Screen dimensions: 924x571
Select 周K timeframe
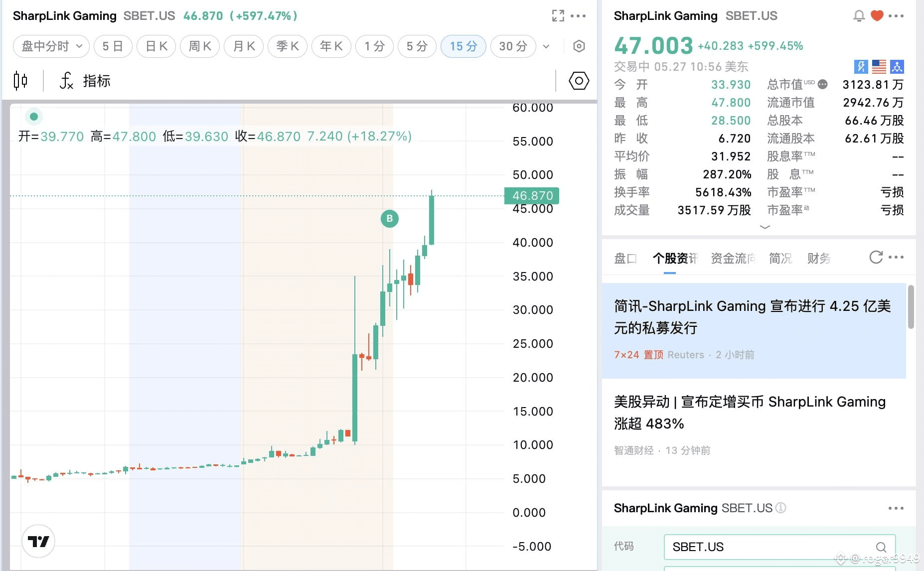point(200,46)
